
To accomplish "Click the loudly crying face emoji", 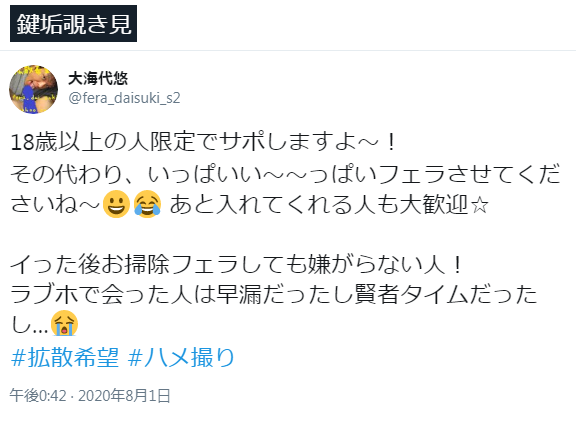I will [64, 323].
